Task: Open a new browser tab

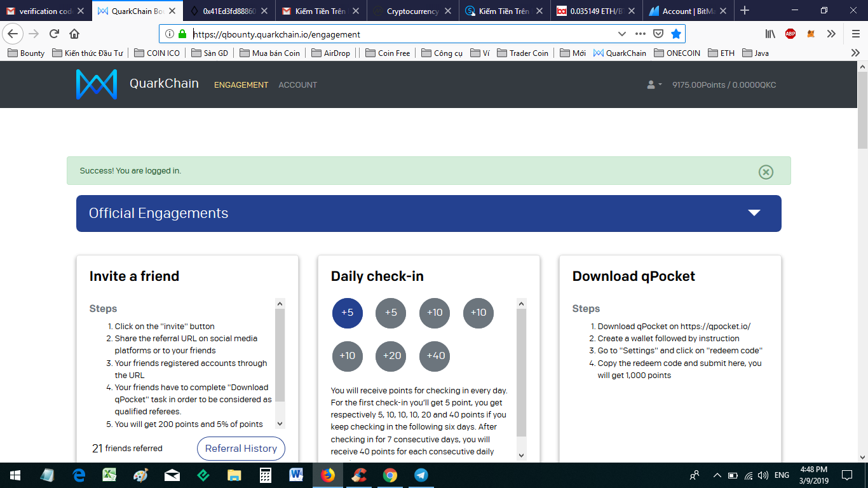Action: 745,11
